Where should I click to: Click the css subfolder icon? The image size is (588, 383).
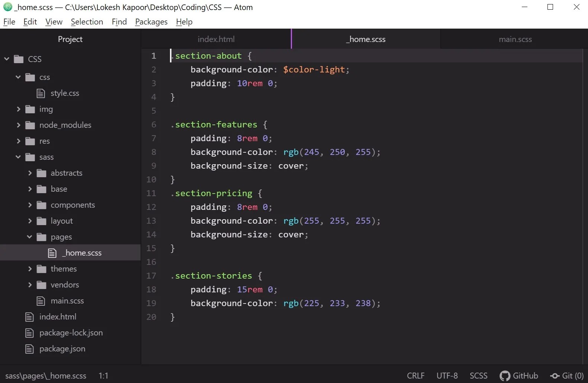pos(30,77)
